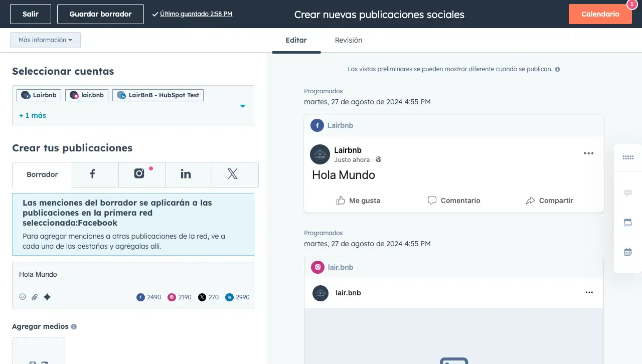Show the + 1 más accounts
The width and height of the screenshot is (642, 364).
click(x=33, y=115)
